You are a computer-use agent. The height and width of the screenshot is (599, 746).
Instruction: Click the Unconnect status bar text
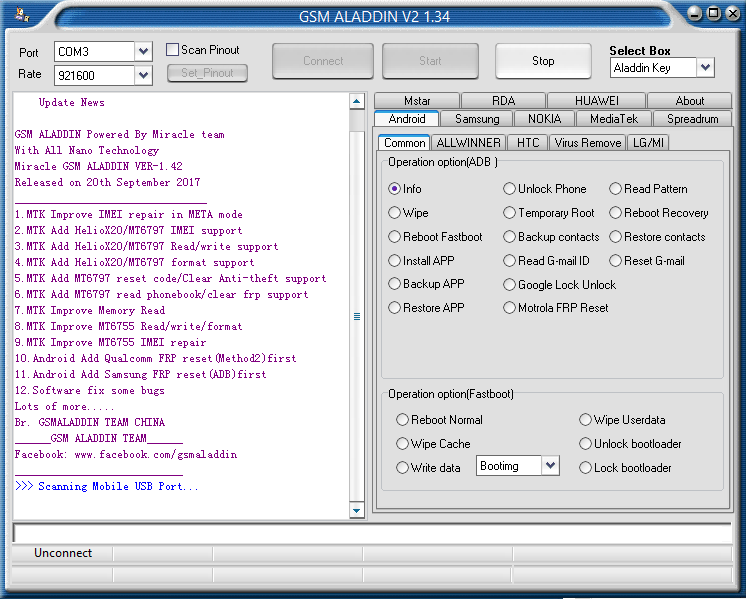63,553
